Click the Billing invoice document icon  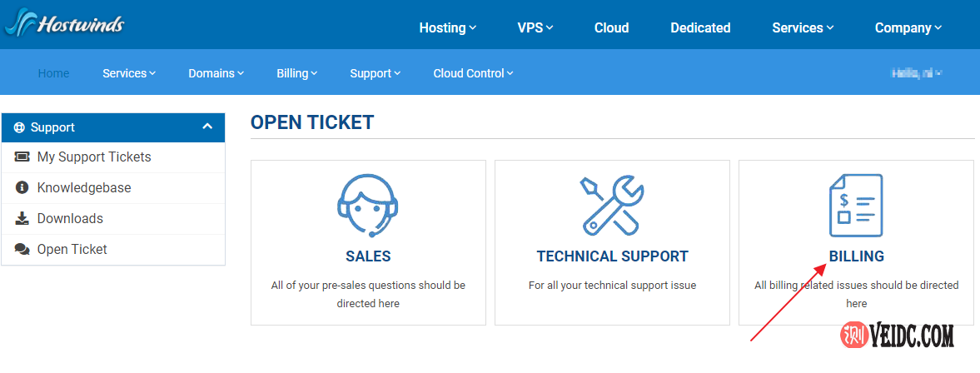coord(856,205)
